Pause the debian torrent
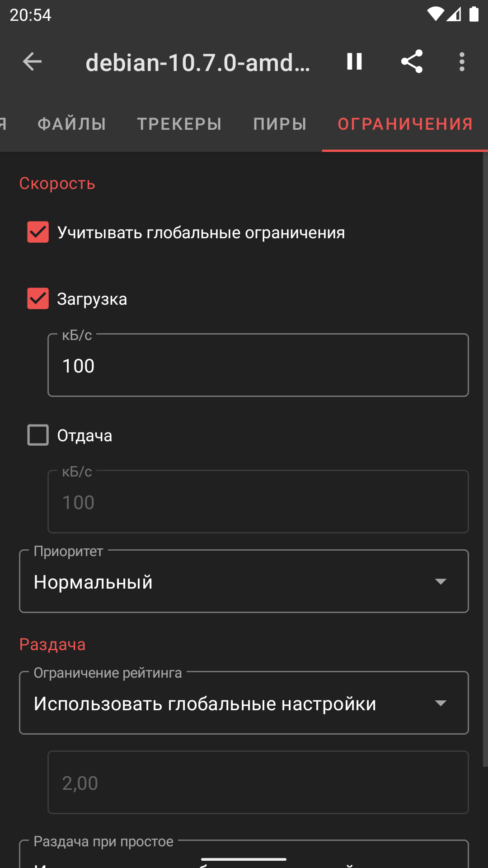Screen dimensions: 488x868 [x=354, y=61]
